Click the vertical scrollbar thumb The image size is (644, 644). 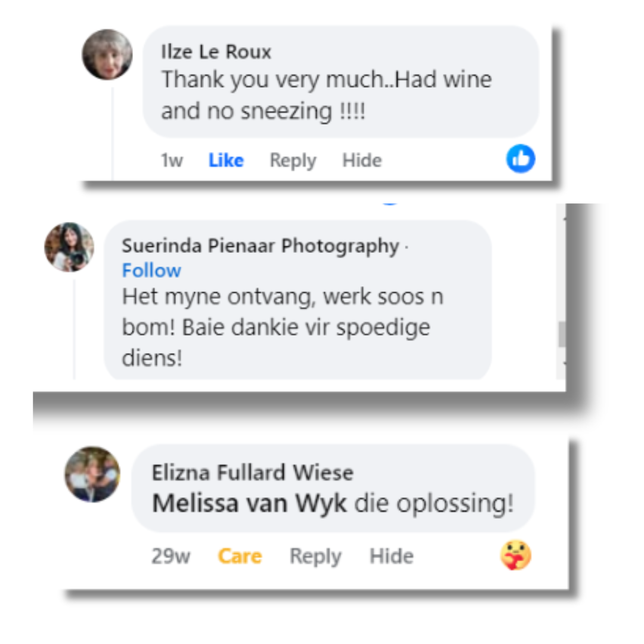point(562,335)
